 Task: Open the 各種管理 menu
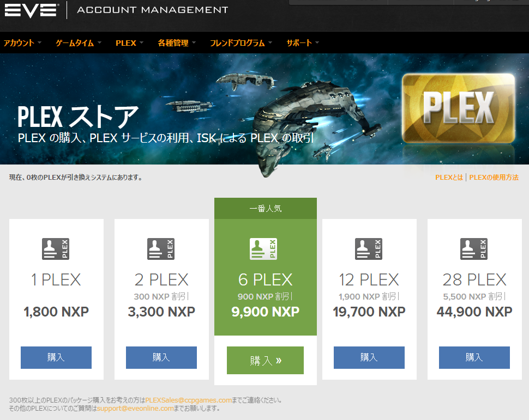tap(177, 43)
